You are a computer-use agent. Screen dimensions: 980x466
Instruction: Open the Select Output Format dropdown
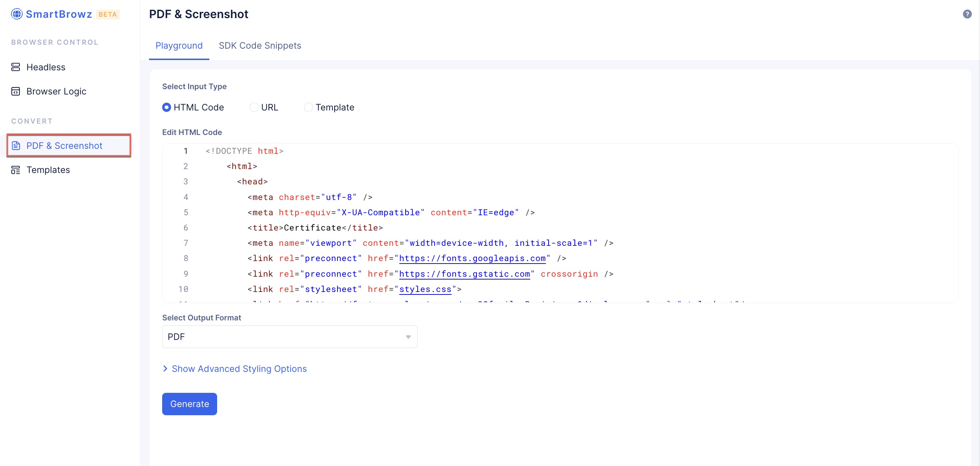(290, 336)
